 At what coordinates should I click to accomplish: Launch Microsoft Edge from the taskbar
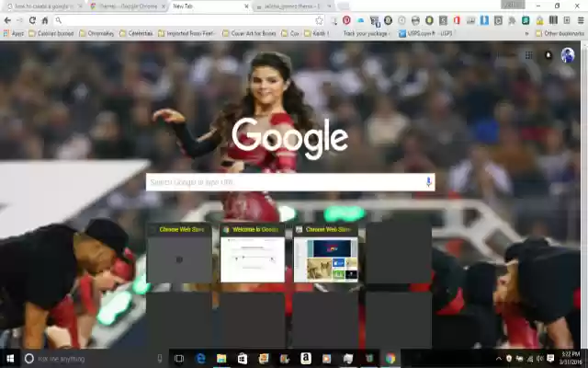201,359
